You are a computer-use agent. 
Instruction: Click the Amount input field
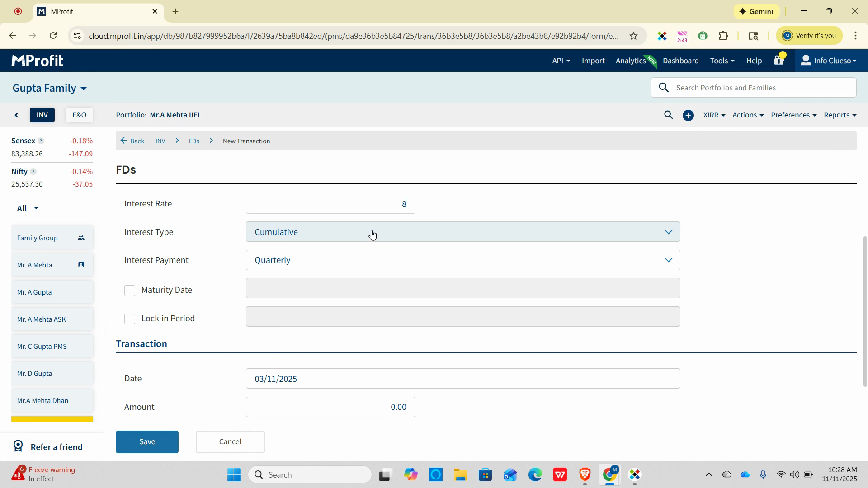pos(330,407)
